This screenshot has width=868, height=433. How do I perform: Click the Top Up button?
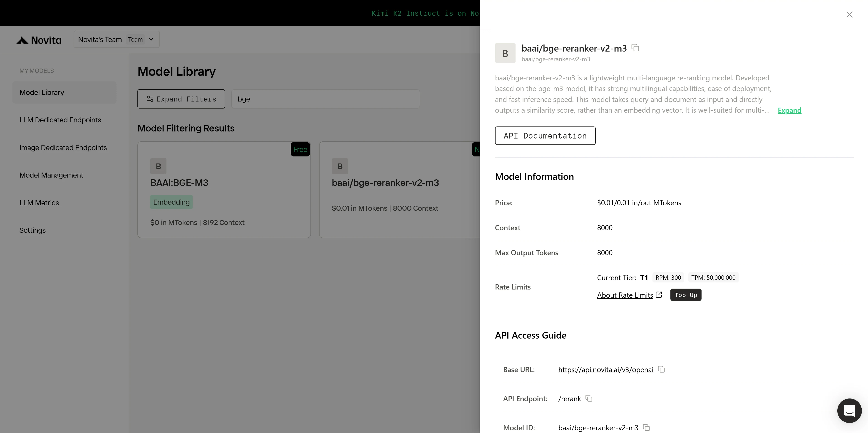(686, 295)
